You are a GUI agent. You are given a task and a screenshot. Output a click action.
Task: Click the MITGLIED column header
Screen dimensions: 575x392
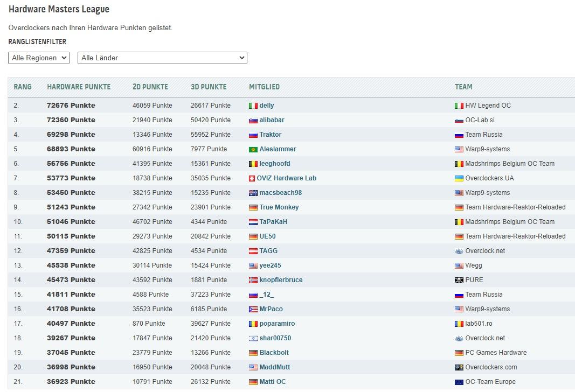pos(265,87)
